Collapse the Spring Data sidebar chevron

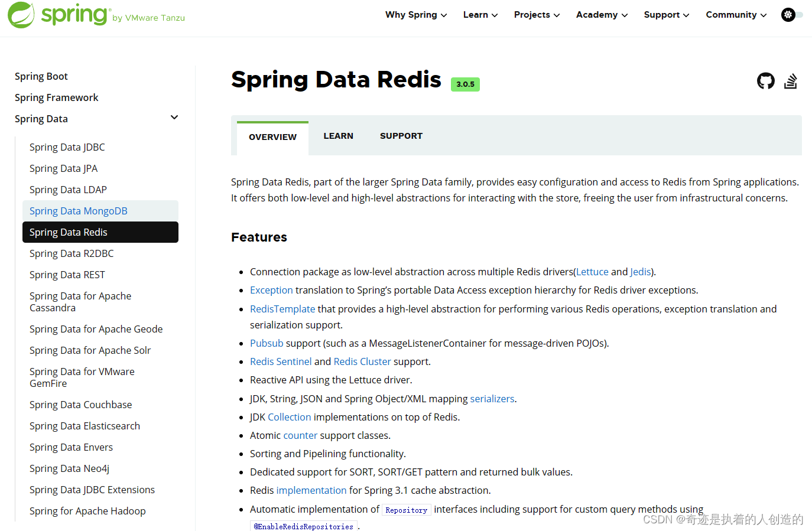click(x=174, y=118)
